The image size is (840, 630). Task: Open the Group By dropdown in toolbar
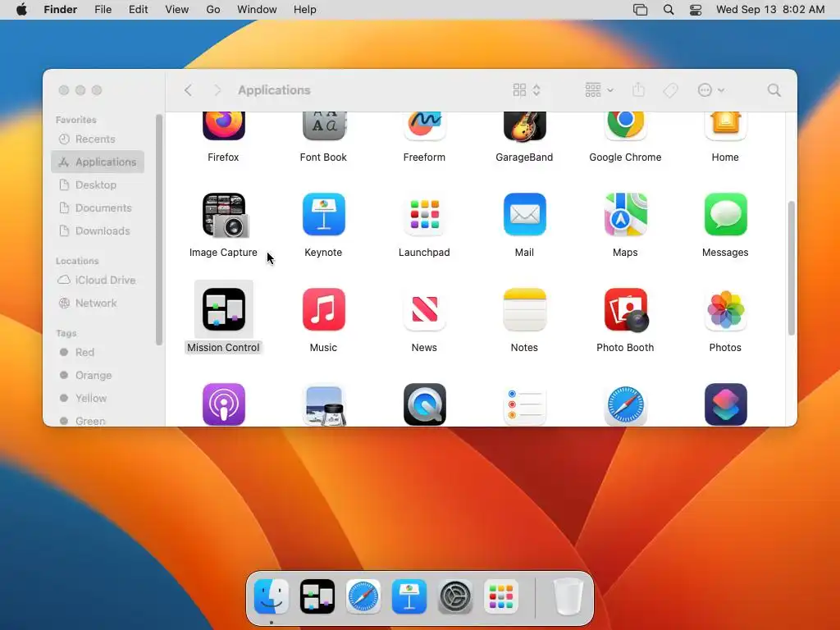[x=599, y=90]
